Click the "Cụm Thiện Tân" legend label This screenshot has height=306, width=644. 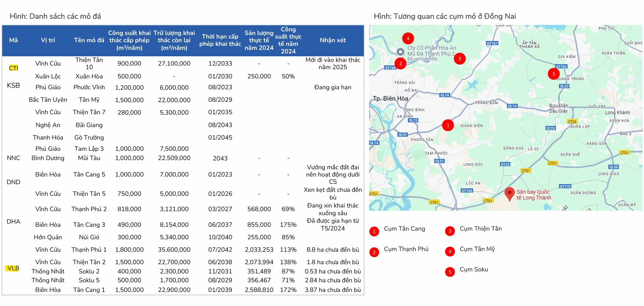pyautogui.click(x=481, y=229)
